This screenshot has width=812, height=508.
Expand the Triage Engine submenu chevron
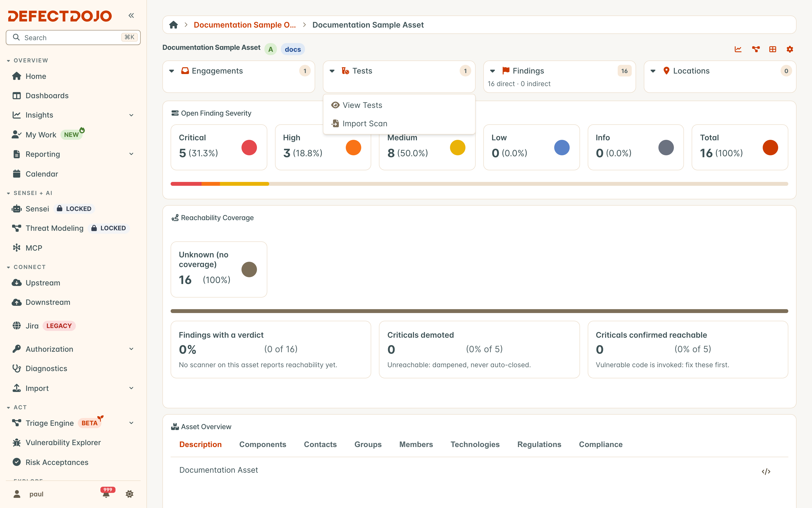pos(131,423)
